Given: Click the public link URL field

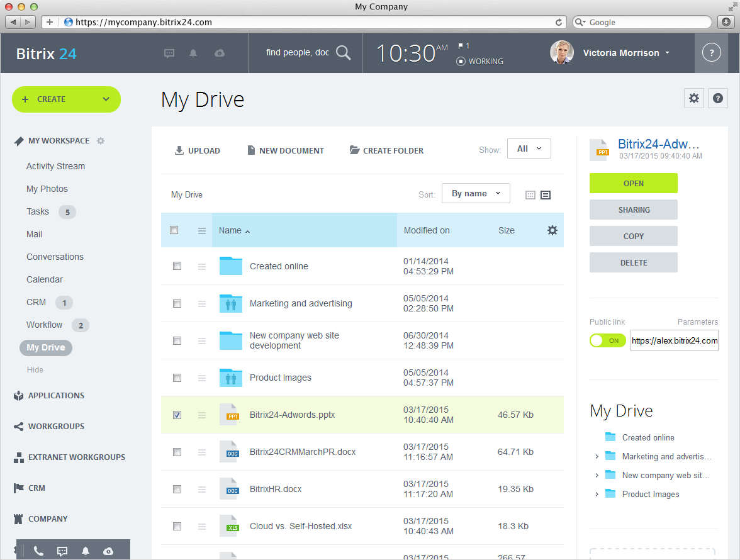Looking at the screenshot, I should [x=675, y=340].
